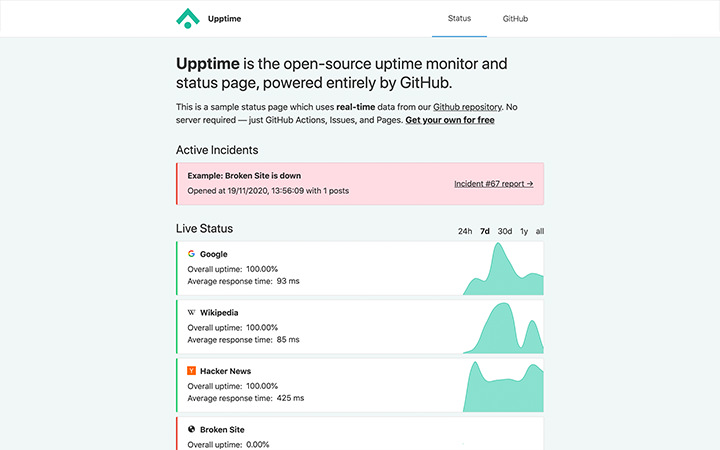
Task: Click the Hacker News response time graph
Action: coord(503,387)
